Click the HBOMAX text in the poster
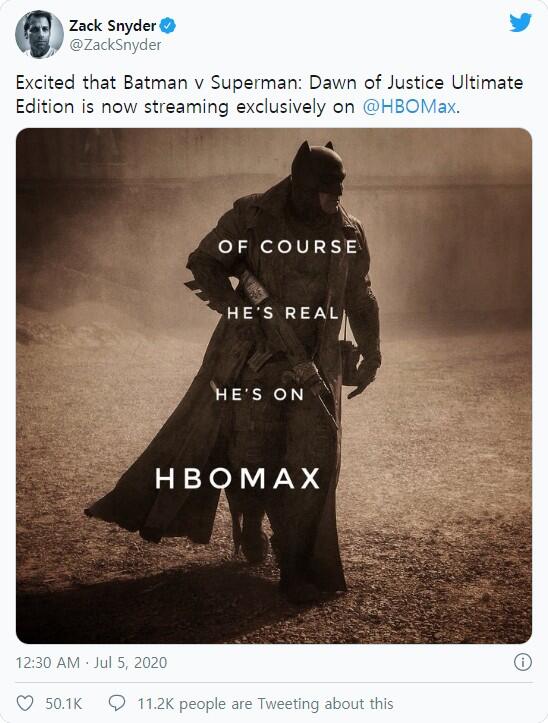 [238, 478]
